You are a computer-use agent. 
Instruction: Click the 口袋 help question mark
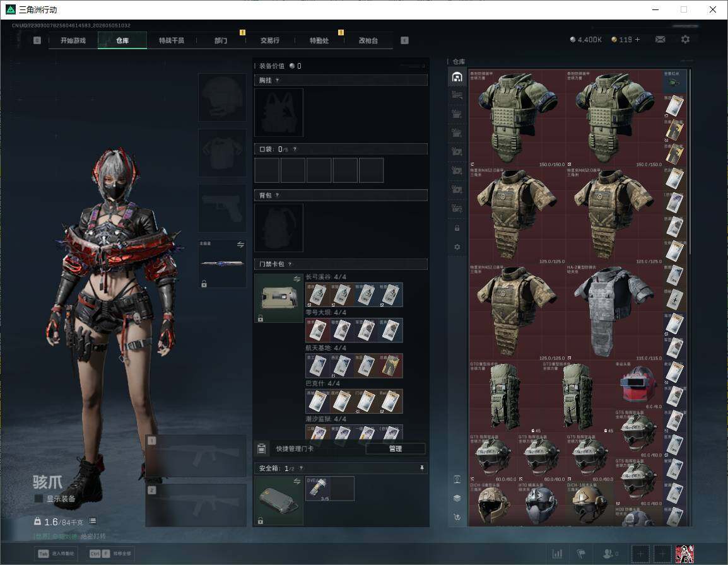295,149
